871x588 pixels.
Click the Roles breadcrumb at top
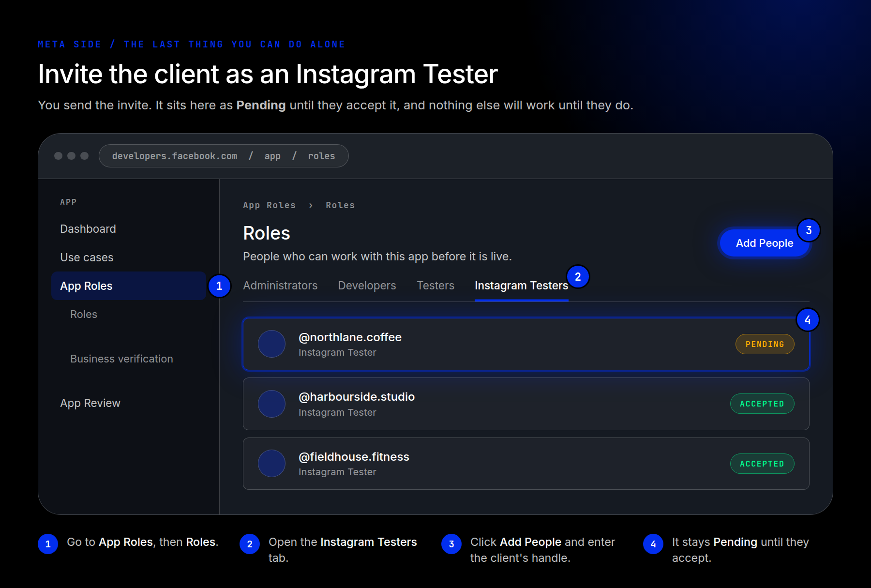pos(340,205)
